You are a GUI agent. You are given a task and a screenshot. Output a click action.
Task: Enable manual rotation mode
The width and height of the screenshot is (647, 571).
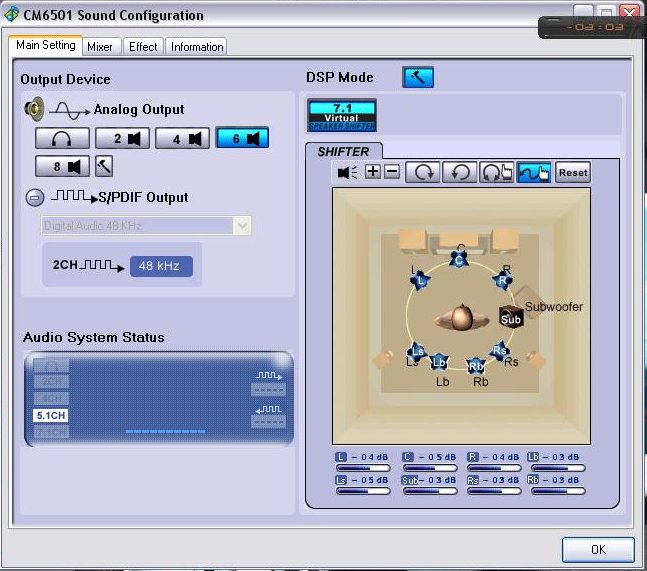click(x=496, y=172)
